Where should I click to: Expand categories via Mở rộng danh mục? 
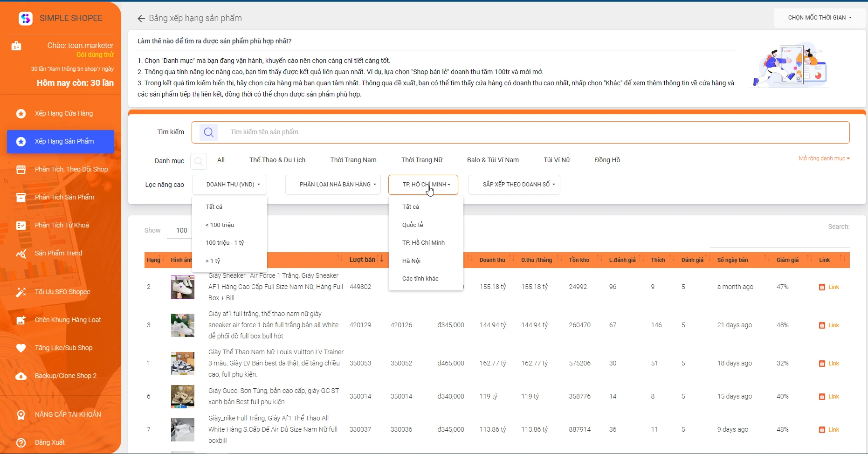click(824, 158)
